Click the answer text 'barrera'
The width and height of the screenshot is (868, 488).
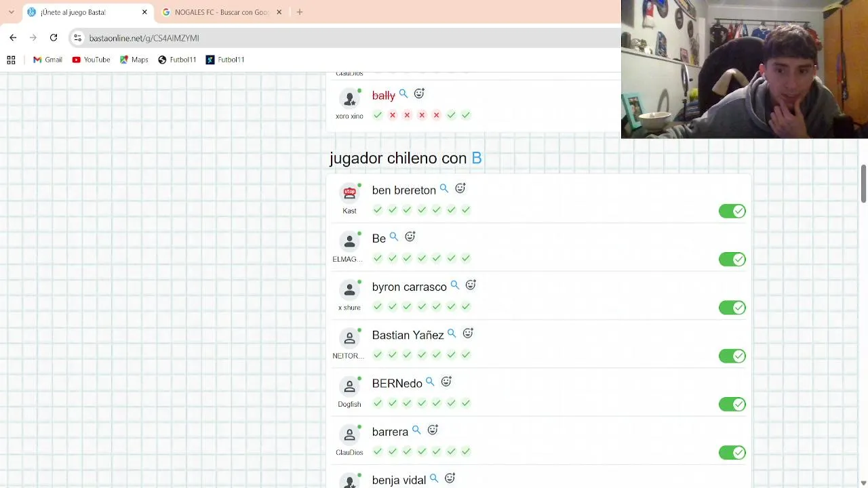[390, 432]
